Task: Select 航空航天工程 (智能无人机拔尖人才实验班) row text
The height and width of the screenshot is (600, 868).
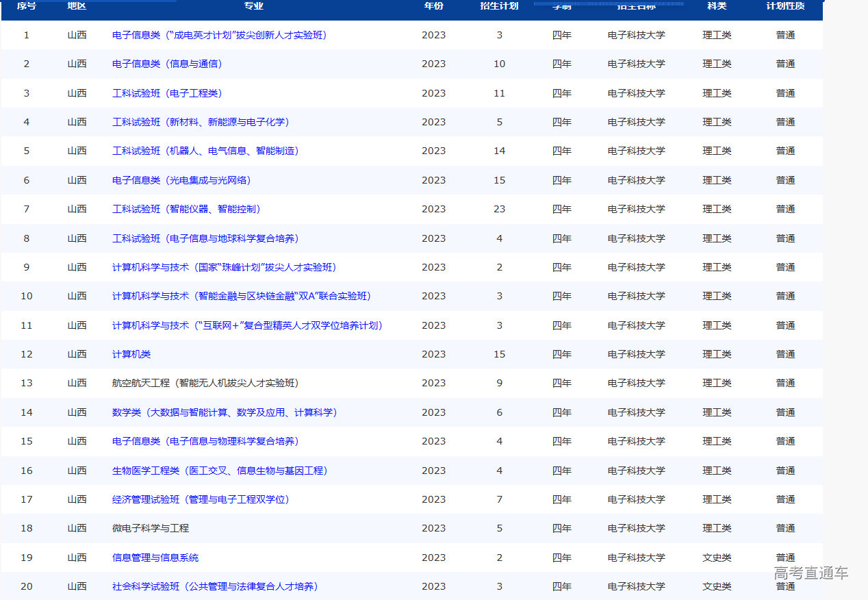Action: coord(205,383)
